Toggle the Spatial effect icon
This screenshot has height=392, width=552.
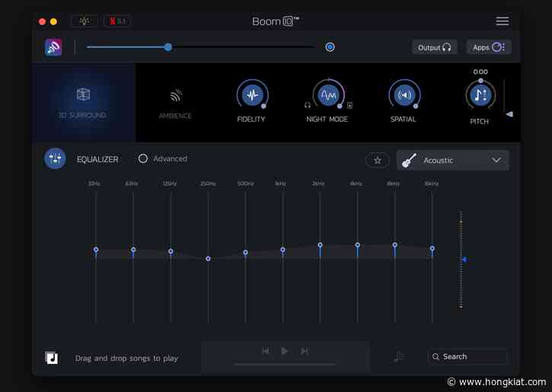pos(404,94)
